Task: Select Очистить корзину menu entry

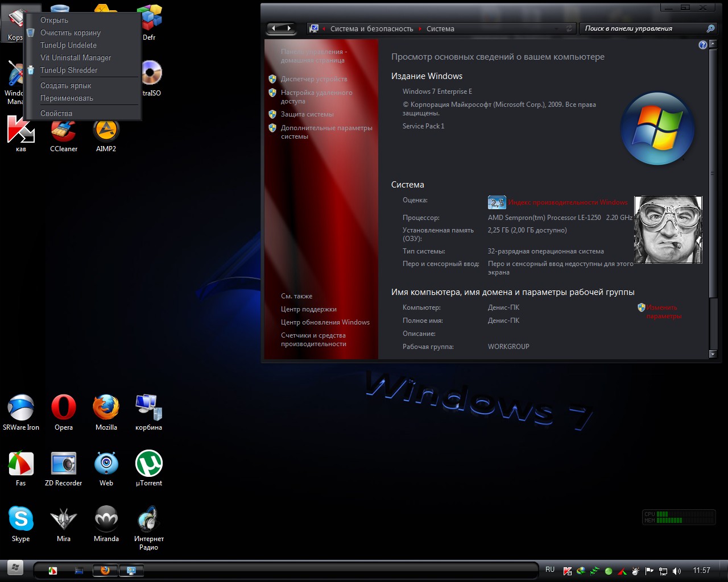Action: pos(82,32)
